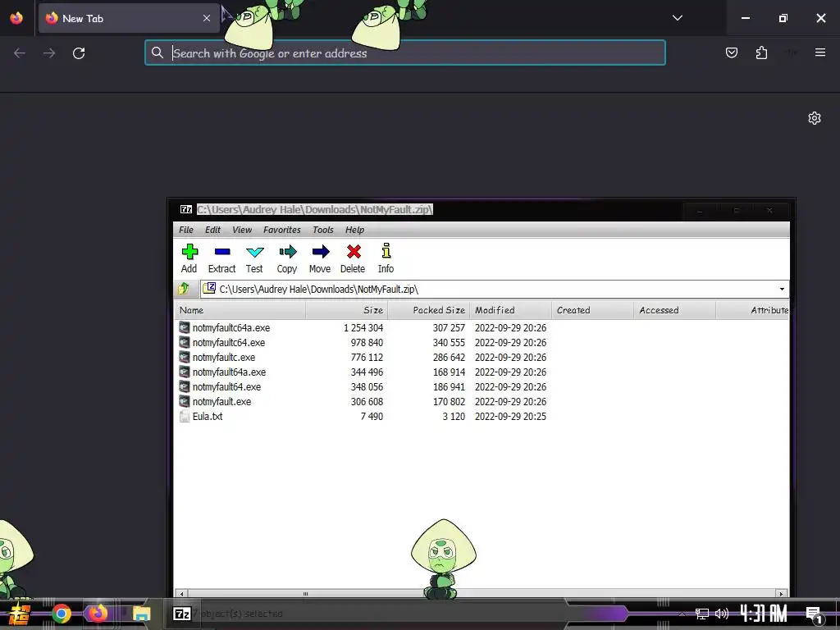Click the 4:31 AM taskbar clock
Image resolution: width=840 pixels, height=630 pixels.
point(764,613)
